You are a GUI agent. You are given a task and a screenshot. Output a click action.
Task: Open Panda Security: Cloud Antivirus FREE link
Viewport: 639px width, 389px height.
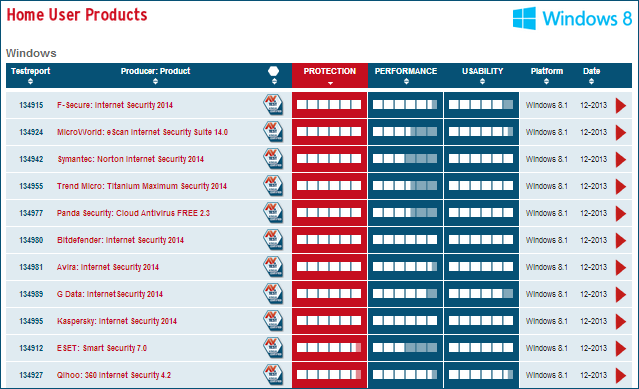(x=133, y=213)
